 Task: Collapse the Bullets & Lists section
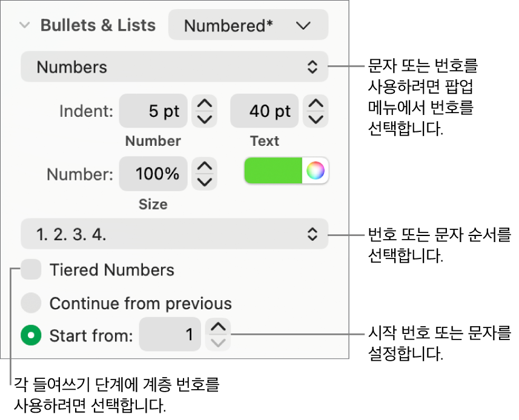25,25
